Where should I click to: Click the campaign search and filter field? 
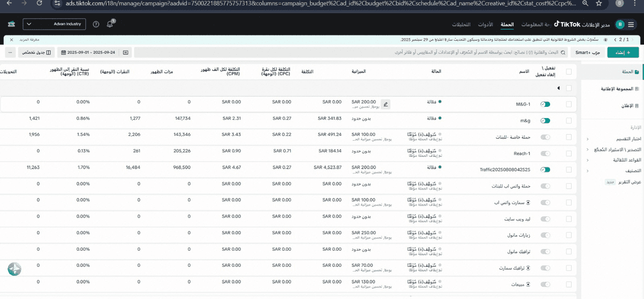click(349, 52)
